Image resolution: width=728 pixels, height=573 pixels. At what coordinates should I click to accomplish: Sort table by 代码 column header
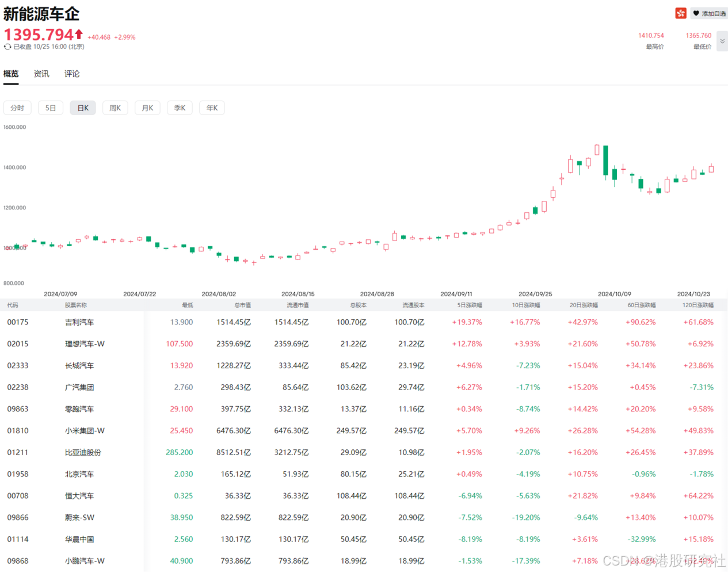[x=13, y=305]
